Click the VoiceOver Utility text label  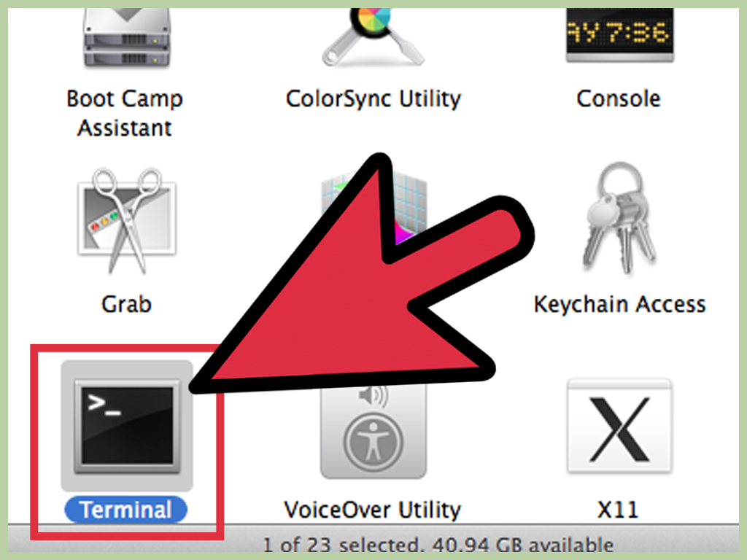(x=373, y=510)
